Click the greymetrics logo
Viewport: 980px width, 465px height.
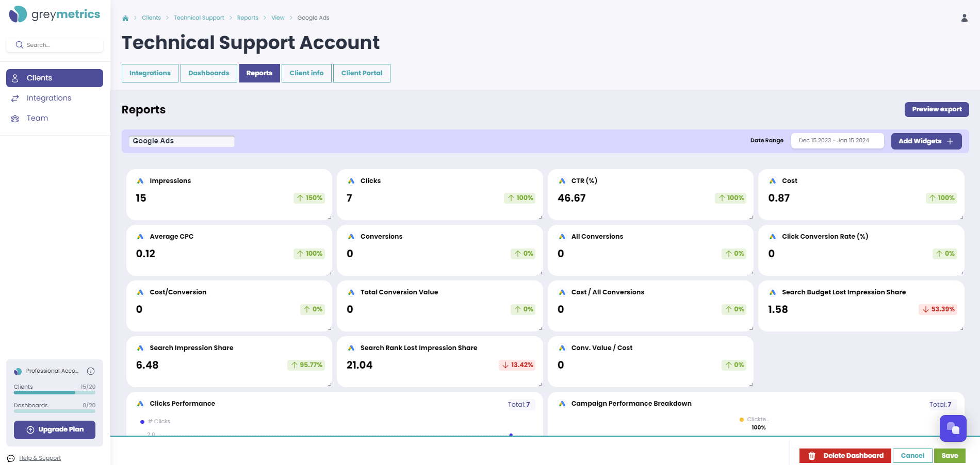(55, 14)
